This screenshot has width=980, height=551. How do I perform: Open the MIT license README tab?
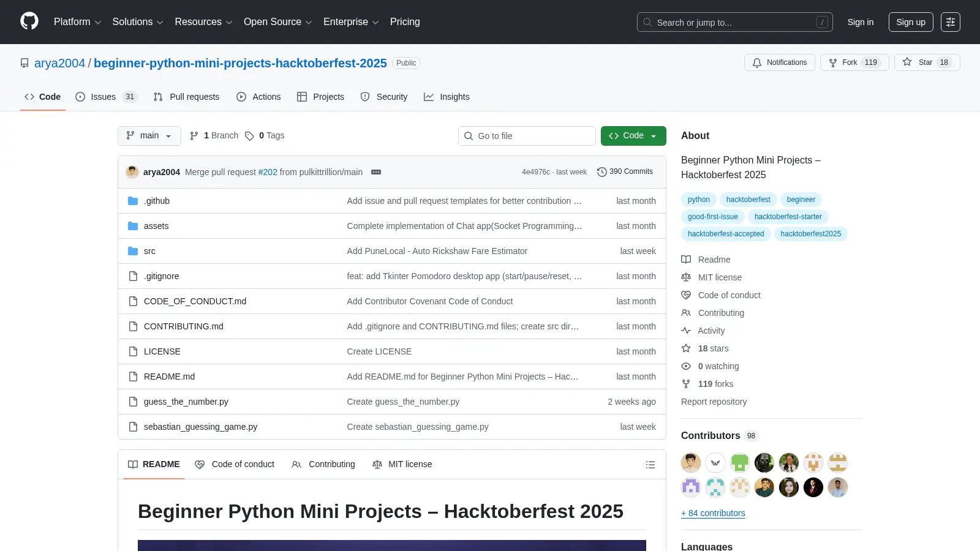tap(402, 465)
